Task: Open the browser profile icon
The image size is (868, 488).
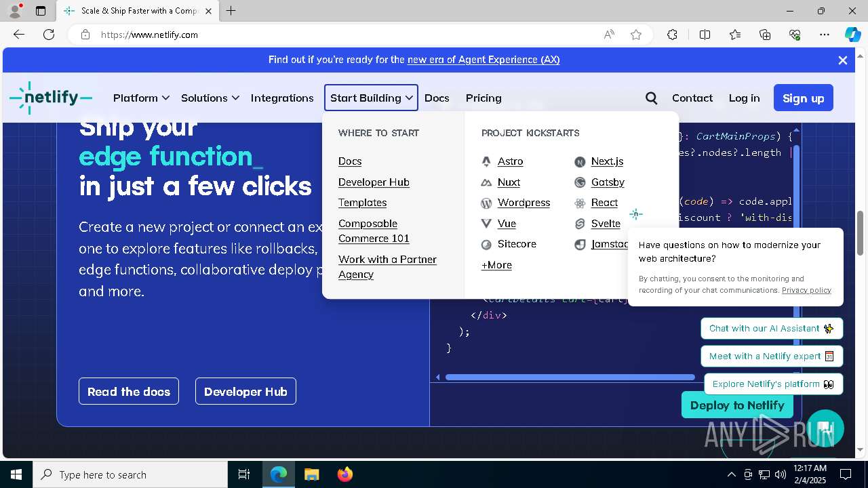Action: pos(14,11)
